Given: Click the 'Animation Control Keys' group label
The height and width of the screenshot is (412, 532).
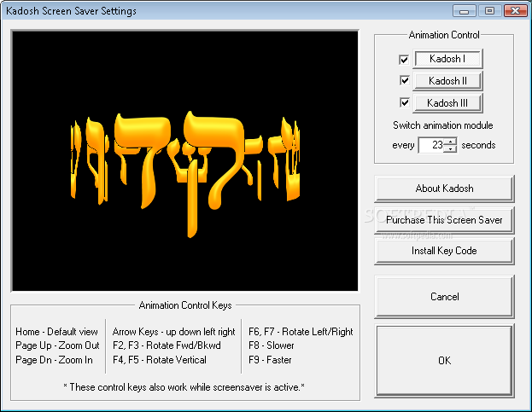Looking at the screenshot, I should [185, 305].
